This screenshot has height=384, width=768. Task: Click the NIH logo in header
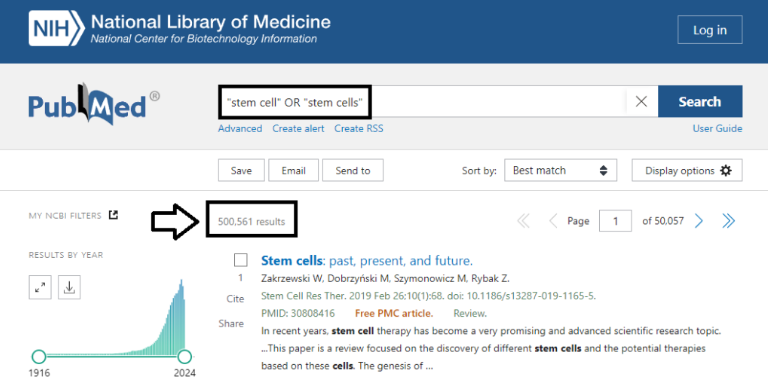[57, 29]
